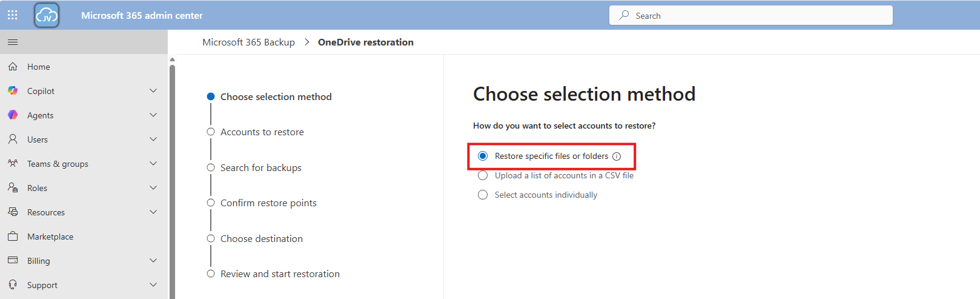
Task: Click the Home house icon
Action: [x=13, y=67]
